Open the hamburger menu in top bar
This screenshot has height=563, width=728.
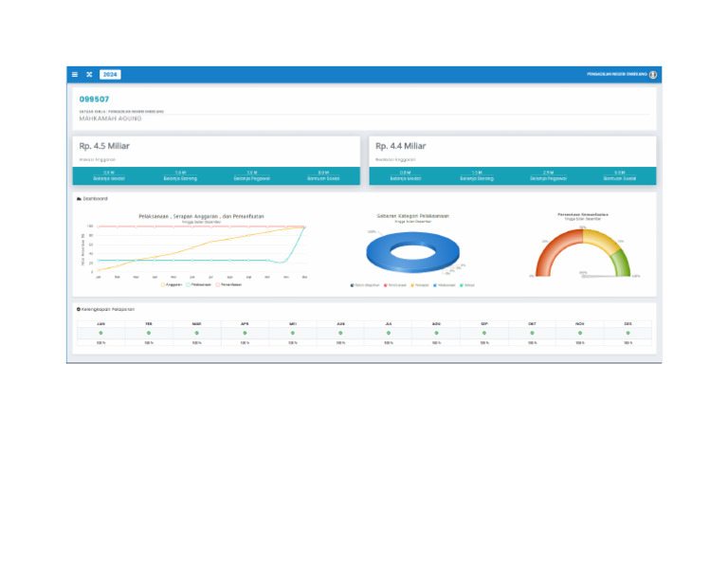click(75, 74)
